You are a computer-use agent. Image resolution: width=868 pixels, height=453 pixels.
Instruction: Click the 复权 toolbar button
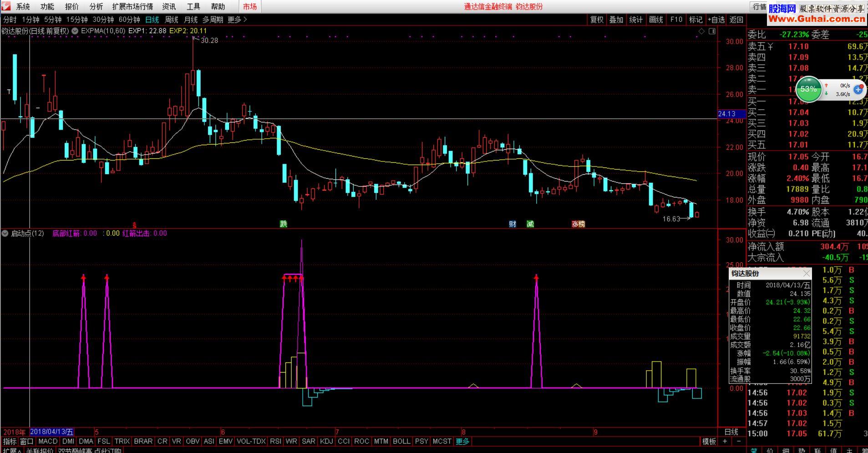(x=597, y=20)
